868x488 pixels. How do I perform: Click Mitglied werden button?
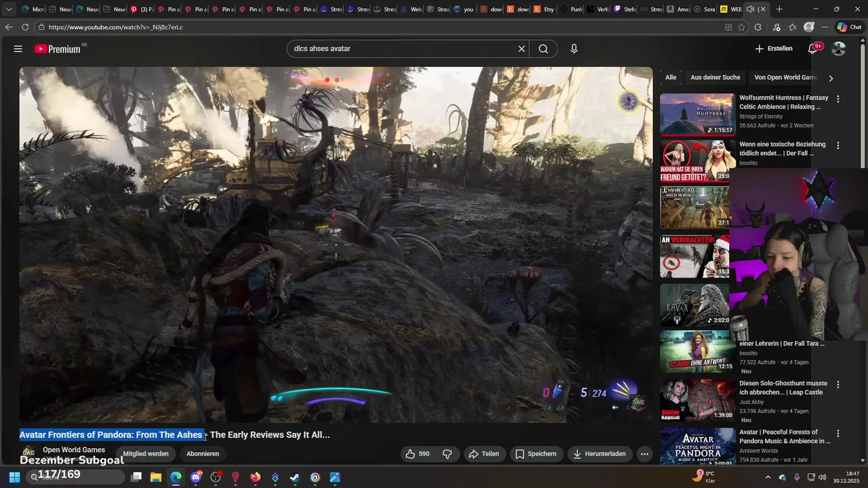point(146,454)
